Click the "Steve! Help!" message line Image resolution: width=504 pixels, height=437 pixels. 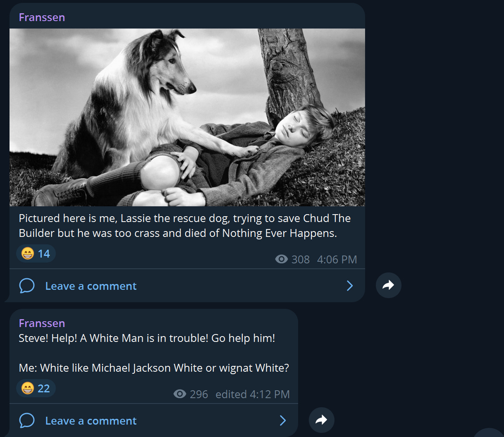147,338
